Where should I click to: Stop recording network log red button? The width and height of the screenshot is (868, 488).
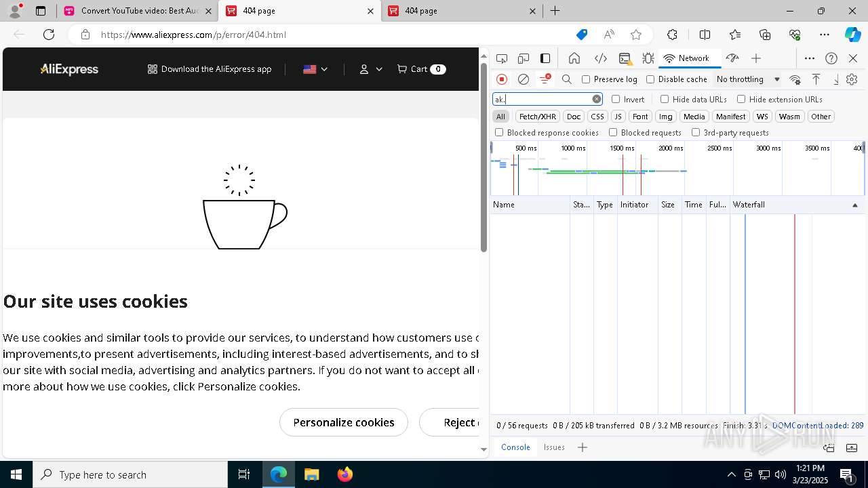502,79
